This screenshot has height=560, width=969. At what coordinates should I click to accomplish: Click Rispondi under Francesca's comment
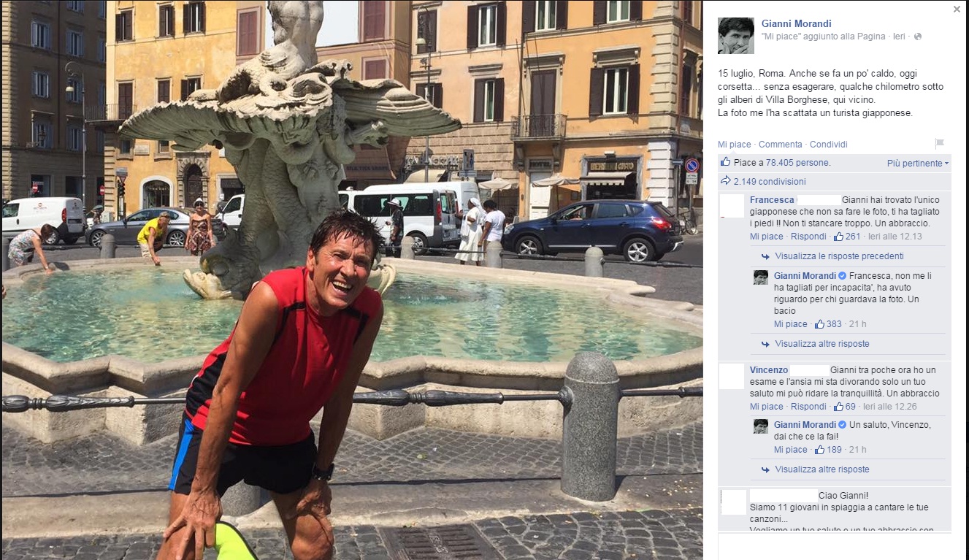click(x=808, y=237)
